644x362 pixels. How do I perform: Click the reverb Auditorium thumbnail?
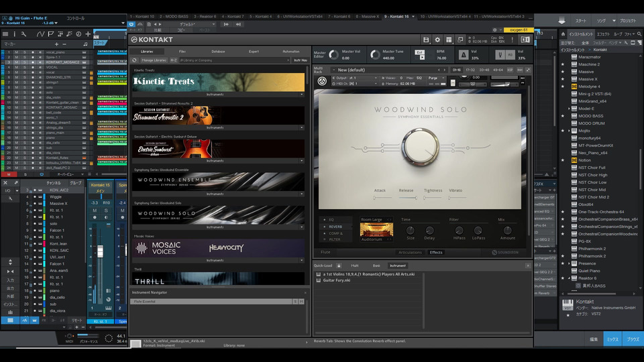click(376, 230)
